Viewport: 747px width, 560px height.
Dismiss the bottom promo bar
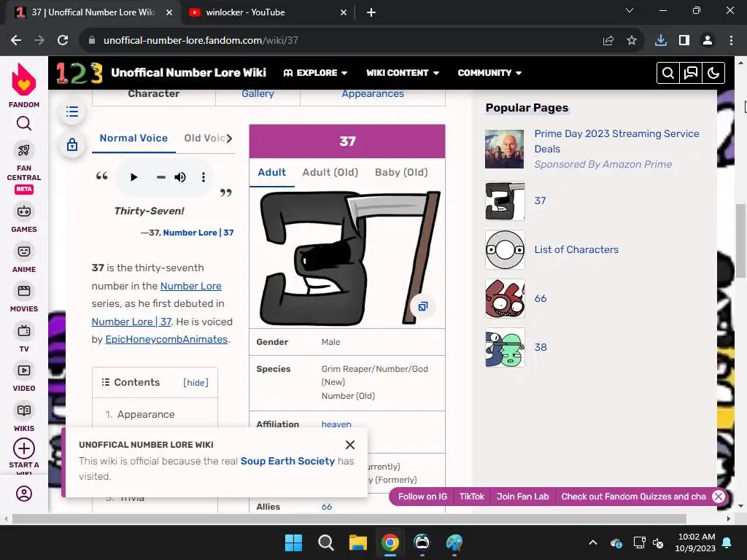pos(719,497)
